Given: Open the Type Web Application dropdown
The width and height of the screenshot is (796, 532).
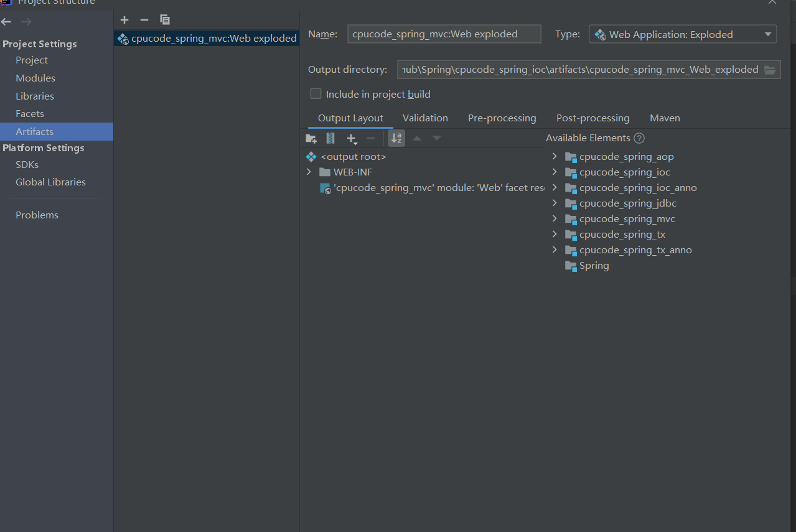Looking at the screenshot, I should point(683,34).
